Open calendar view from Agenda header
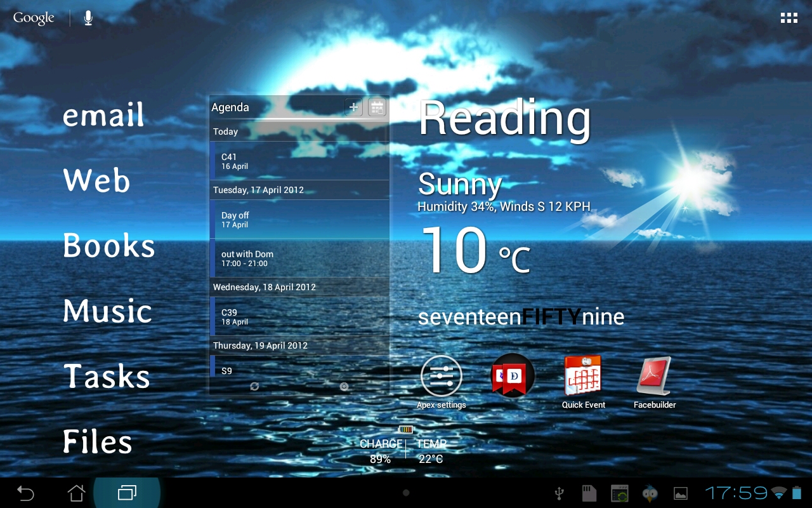The height and width of the screenshot is (508, 812). (x=377, y=107)
